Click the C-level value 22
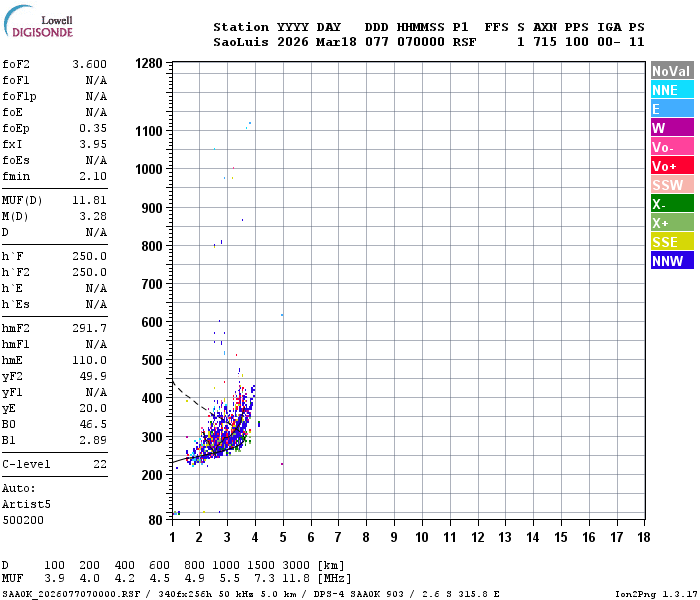 click(100, 464)
